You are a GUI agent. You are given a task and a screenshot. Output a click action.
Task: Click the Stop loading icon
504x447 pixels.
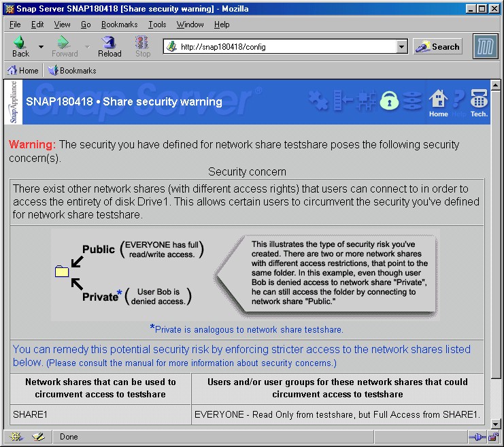pos(142,46)
